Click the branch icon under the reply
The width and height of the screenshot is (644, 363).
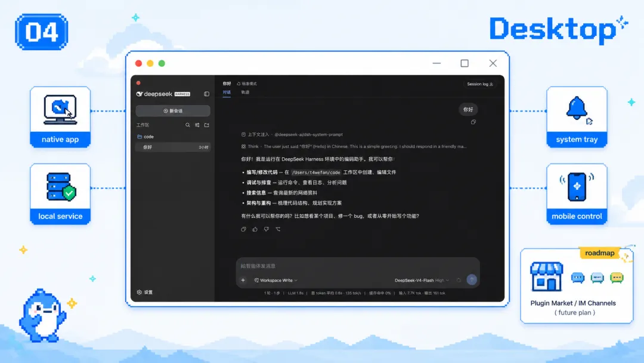[x=278, y=229]
